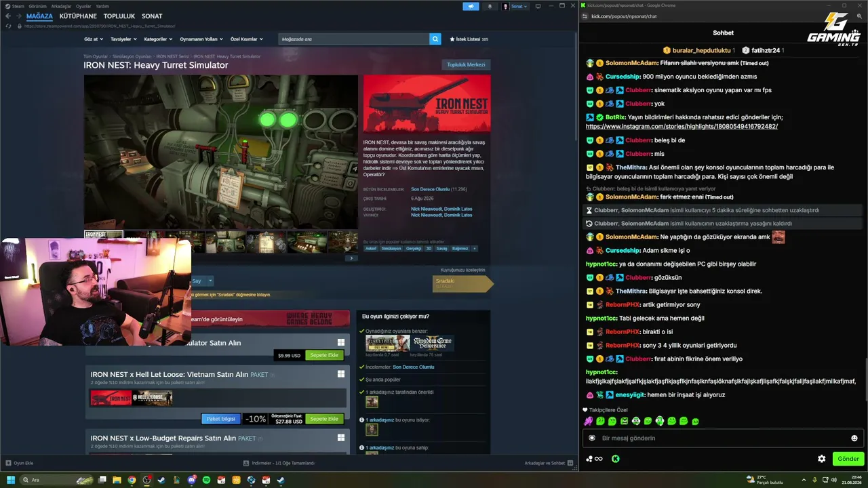Open Kick chat settings gear
Screen dimensions: 868x488
click(821, 459)
